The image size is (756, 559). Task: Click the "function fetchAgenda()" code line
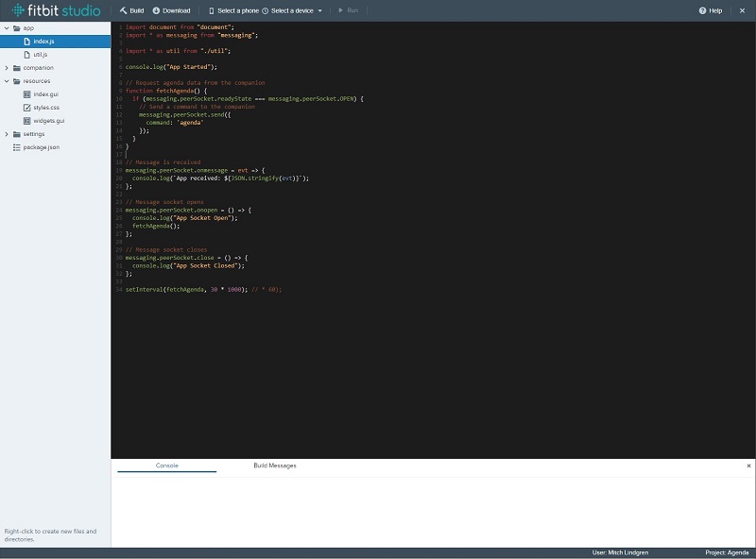point(166,91)
